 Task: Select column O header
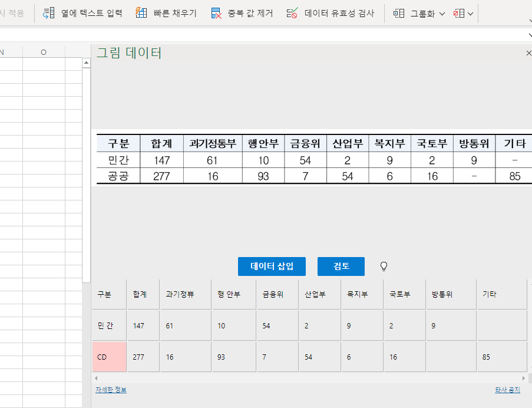(44, 52)
